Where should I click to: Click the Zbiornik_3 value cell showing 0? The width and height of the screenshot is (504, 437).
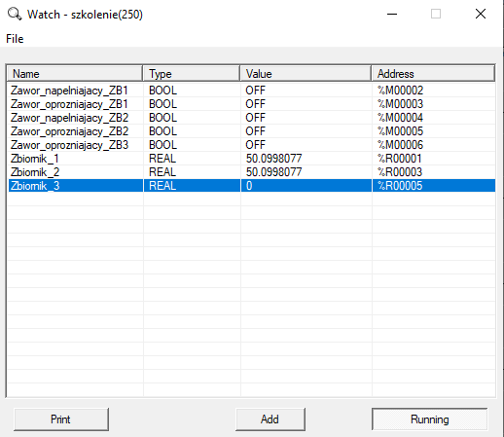pyautogui.click(x=306, y=186)
